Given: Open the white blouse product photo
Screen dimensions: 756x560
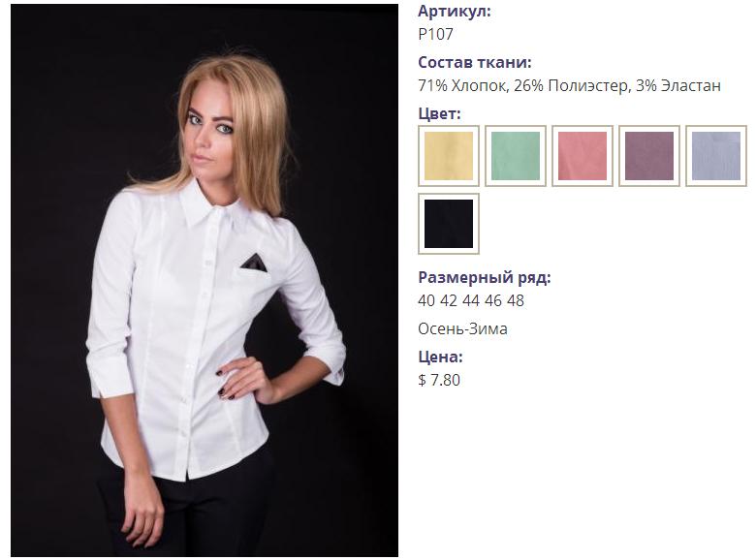Looking at the screenshot, I should 205,280.
